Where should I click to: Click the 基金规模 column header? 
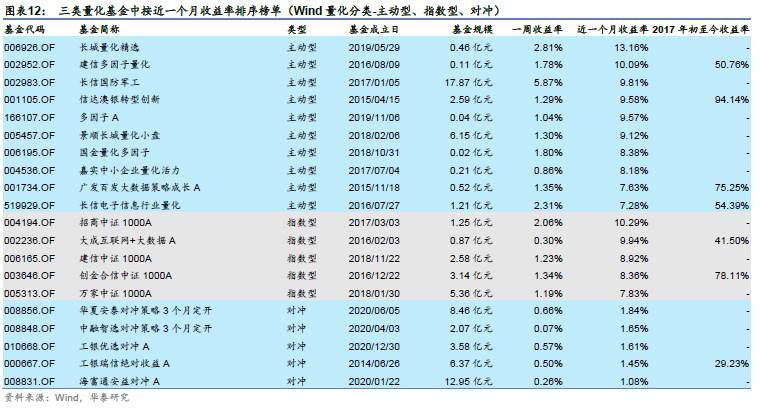[x=472, y=30]
